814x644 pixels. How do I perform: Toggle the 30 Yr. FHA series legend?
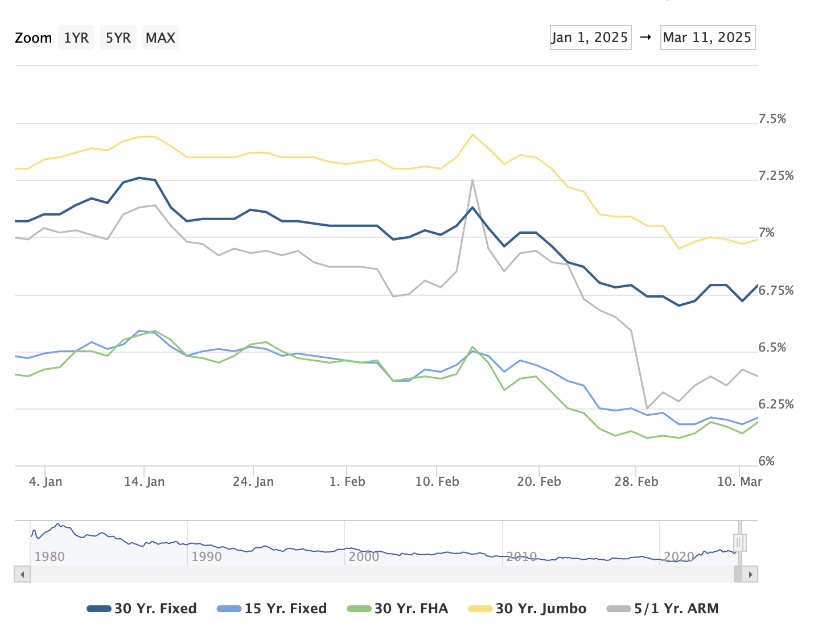click(398, 609)
